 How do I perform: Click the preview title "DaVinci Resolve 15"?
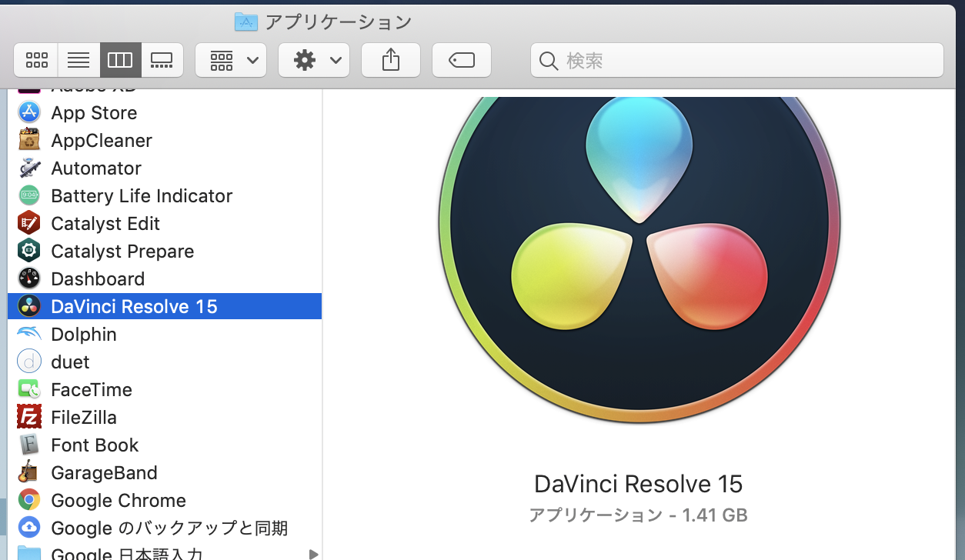(639, 484)
